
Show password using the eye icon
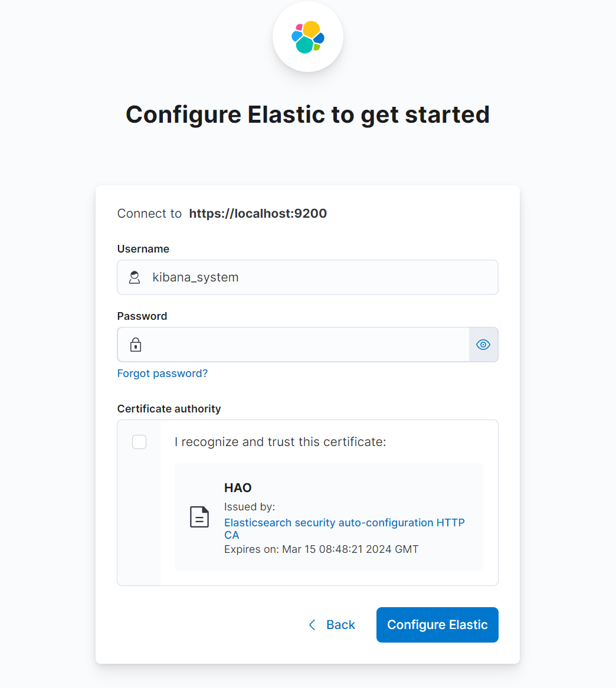coord(483,345)
